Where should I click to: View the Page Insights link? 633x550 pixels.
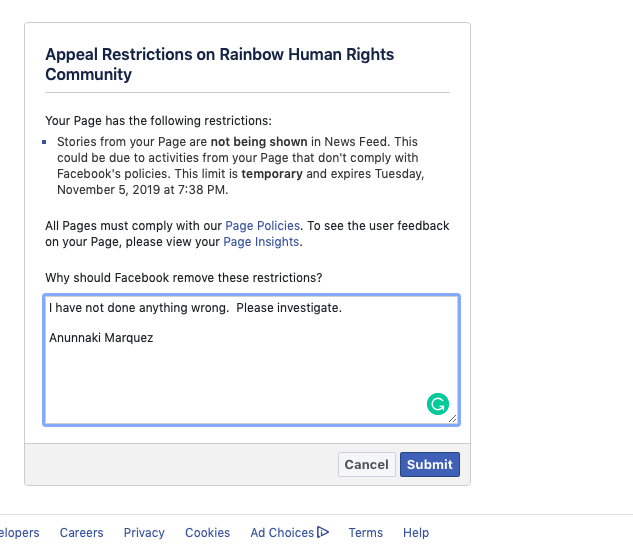[x=260, y=241]
